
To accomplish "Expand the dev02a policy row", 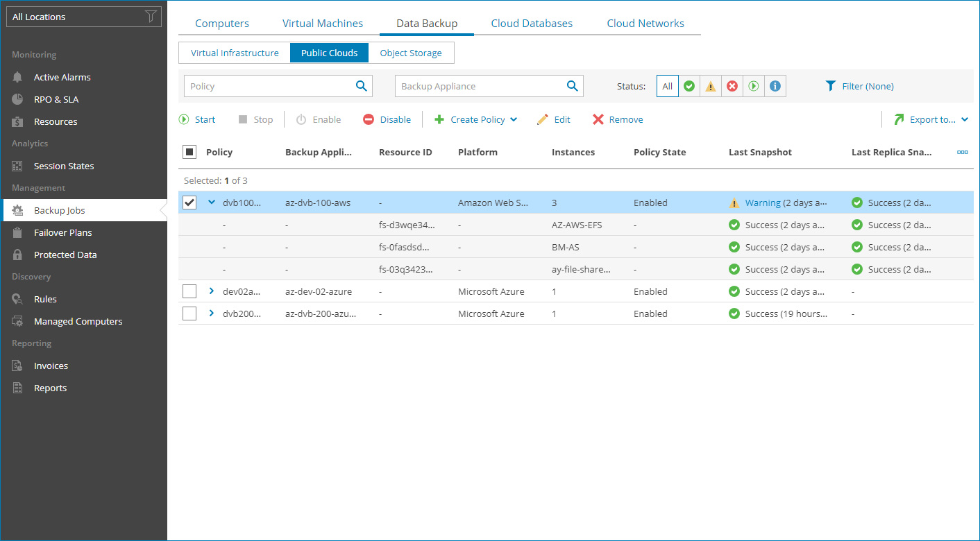I will [x=210, y=291].
